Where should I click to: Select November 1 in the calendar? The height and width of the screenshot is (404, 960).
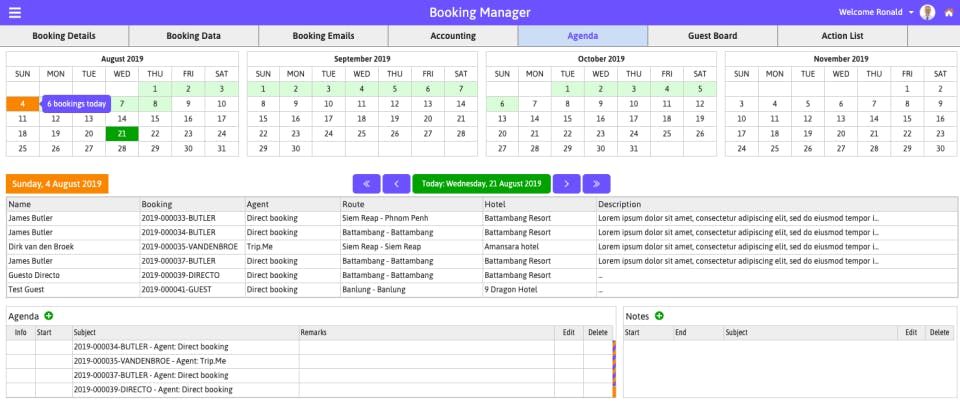tap(907, 89)
